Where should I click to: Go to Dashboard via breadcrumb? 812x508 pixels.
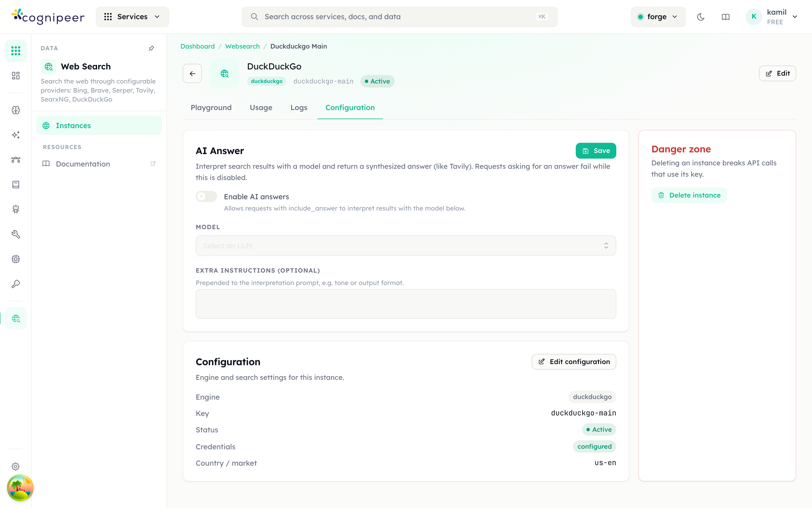[198, 46]
